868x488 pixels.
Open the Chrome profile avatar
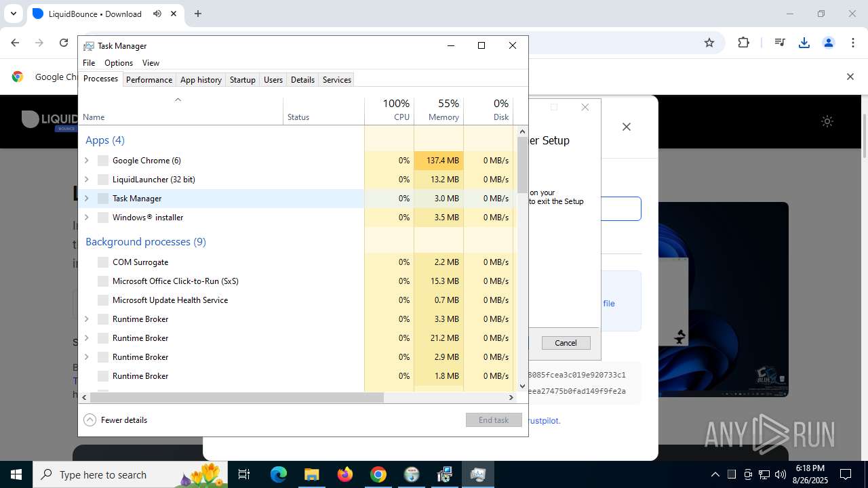[828, 43]
